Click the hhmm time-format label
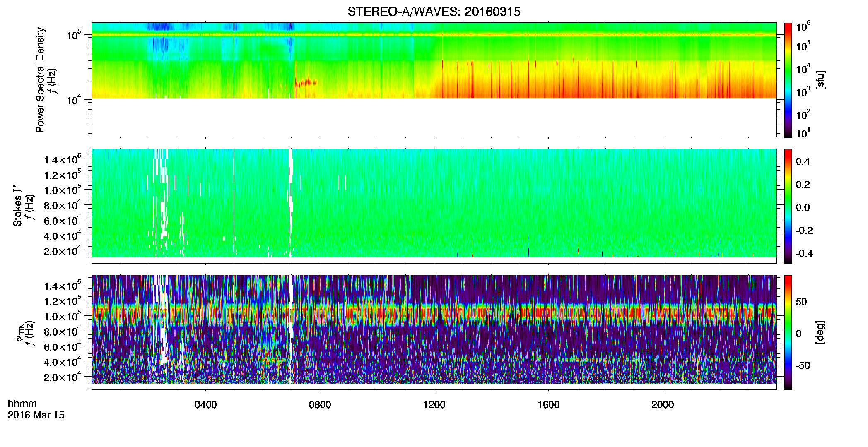This screenshot has width=868, height=447. (x=22, y=404)
